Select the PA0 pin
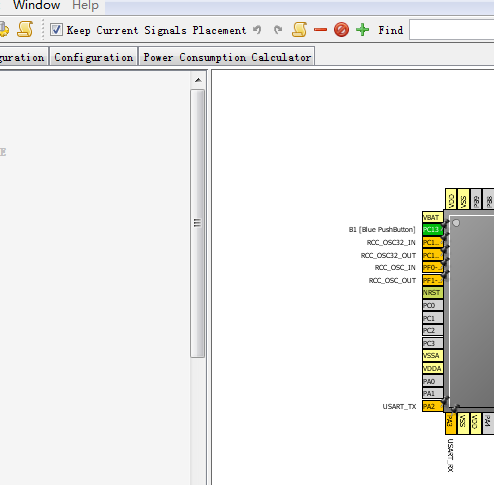This screenshot has height=485, width=494. [432, 381]
